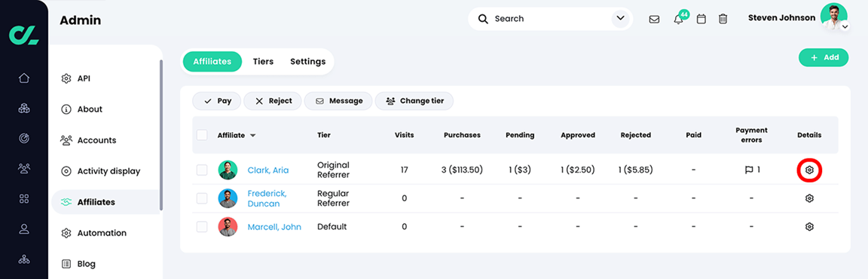Click Aria Clark's avatar

pos(228,170)
